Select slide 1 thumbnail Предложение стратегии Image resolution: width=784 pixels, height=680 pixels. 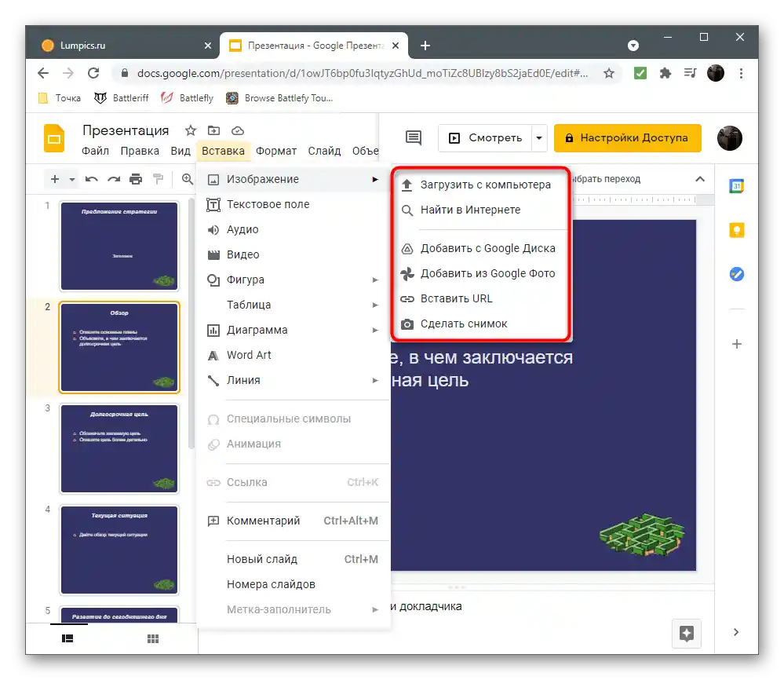pyautogui.click(x=119, y=246)
